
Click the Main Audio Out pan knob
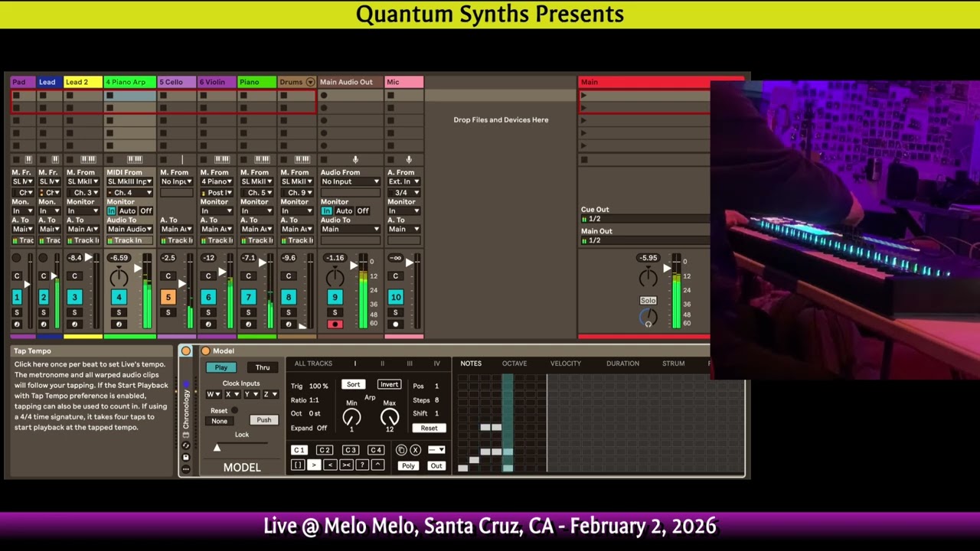[335, 276]
